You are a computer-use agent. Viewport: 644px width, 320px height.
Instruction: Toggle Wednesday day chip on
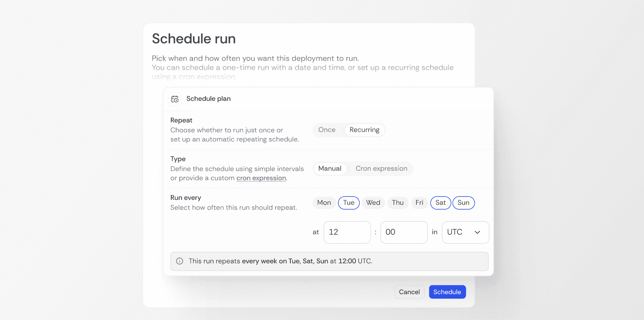373,203
